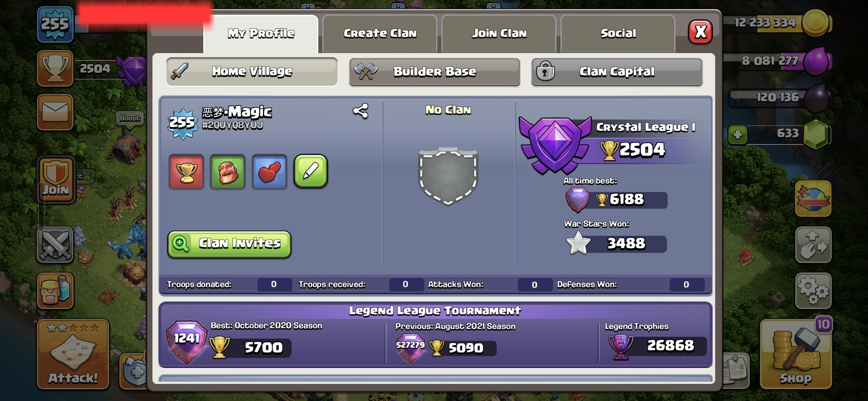This screenshot has height=401, width=868.
Task: Open the trophy leaderboard icon
Action: 55,68
